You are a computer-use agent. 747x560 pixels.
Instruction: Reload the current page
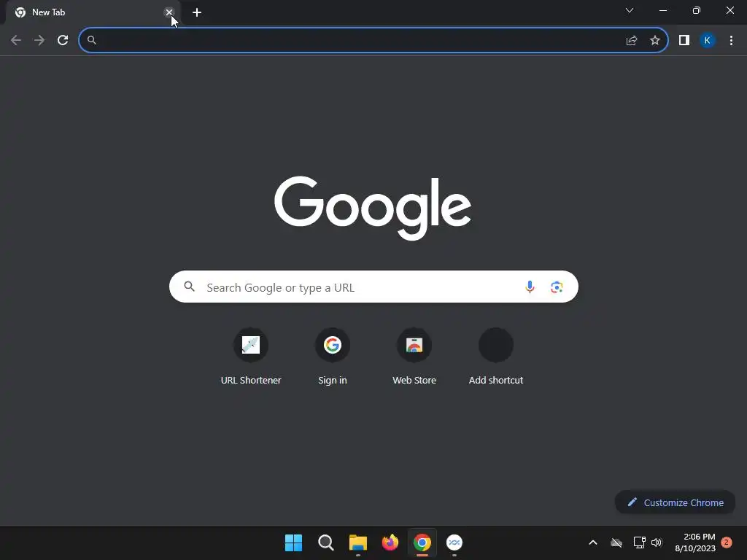pos(63,41)
